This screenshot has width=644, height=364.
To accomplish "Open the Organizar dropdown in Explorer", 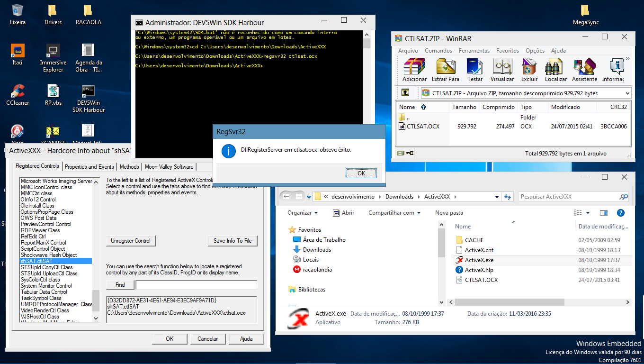I will [x=303, y=213].
